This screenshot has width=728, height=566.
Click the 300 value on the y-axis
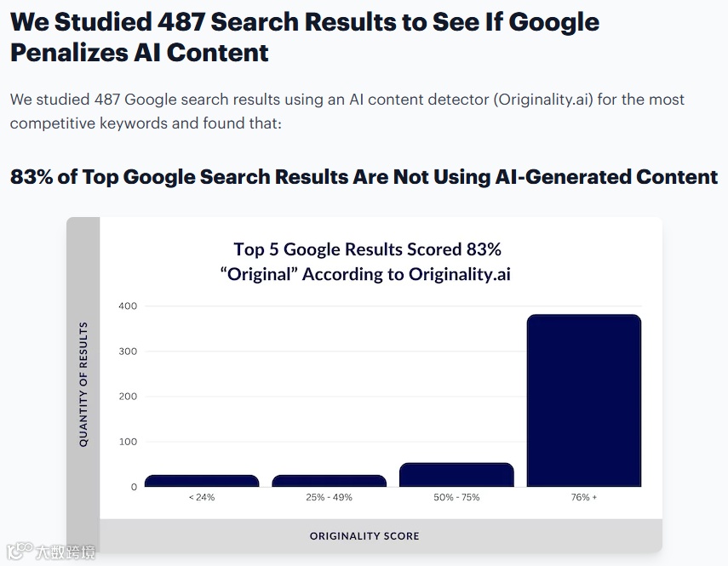[128, 352]
